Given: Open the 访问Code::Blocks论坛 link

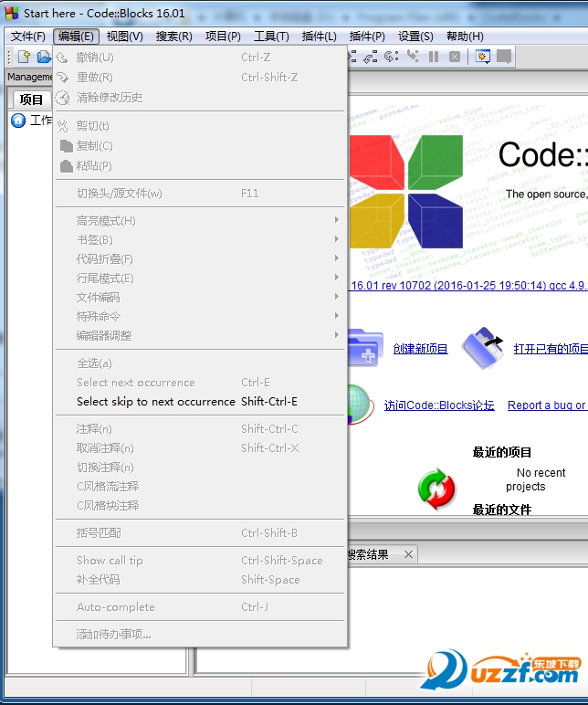Looking at the screenshot, I should pos(439,405).
